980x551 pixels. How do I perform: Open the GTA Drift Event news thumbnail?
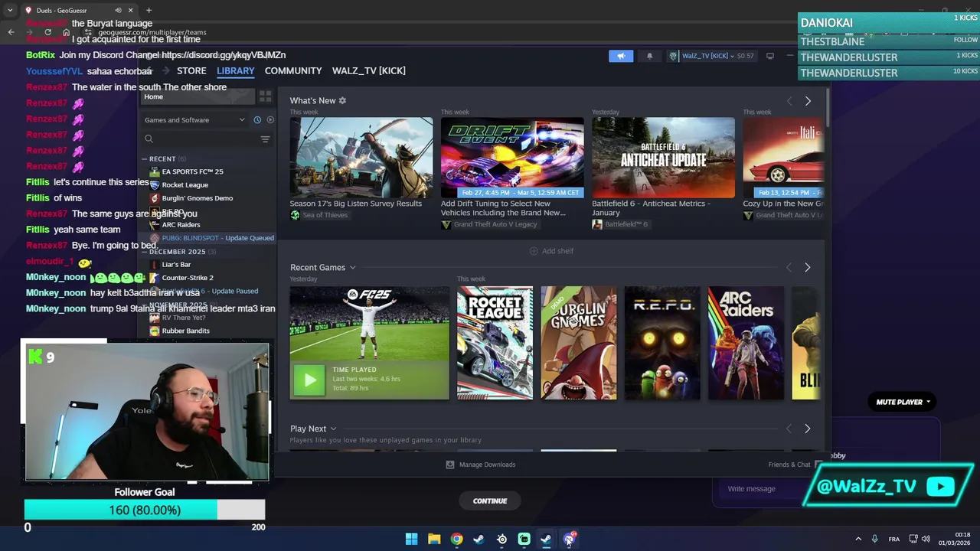point(512,158)
